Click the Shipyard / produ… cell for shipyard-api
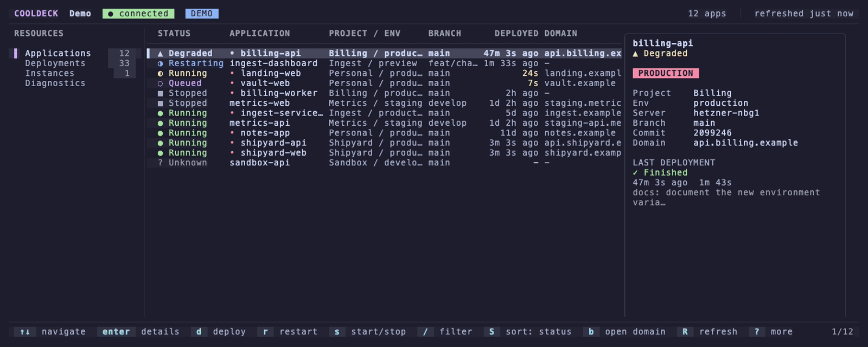The image size is (868, 347). click(375, 143)
